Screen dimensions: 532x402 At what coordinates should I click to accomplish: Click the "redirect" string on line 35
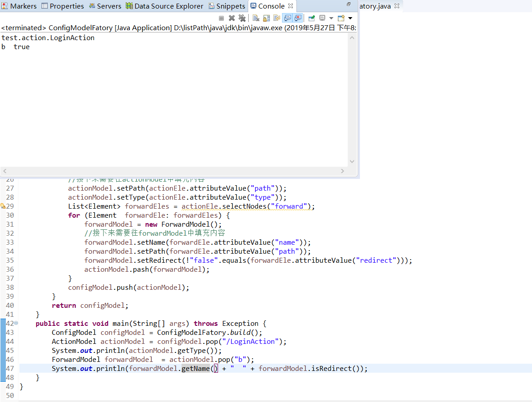tap(376, 260)
